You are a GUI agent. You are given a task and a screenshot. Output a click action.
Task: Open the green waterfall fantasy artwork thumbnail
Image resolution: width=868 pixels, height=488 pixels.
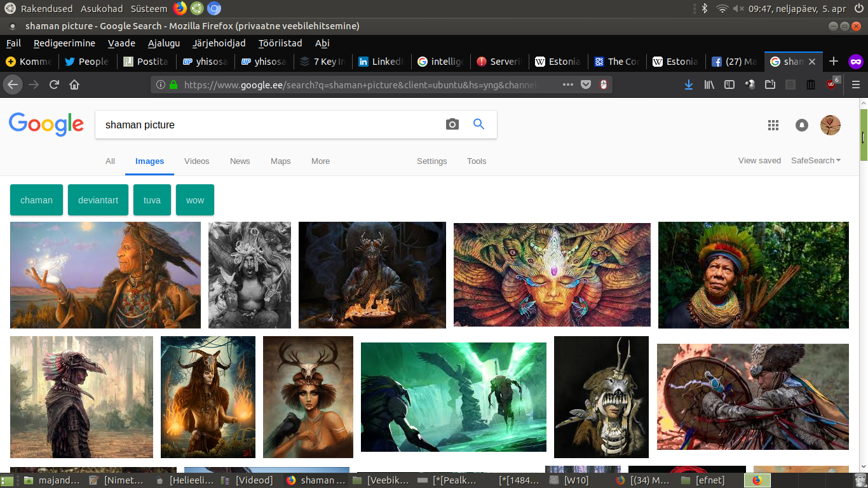click(454, 397)
